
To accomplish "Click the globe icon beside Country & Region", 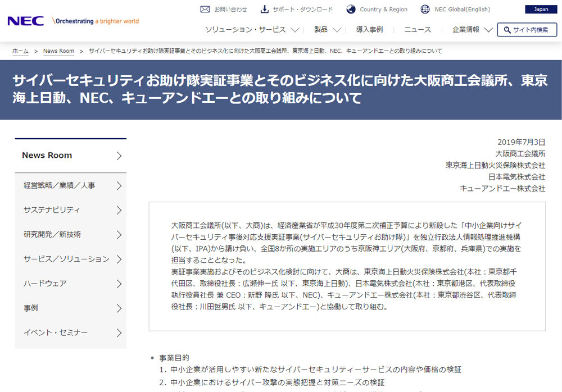I will tap(351, 10).
